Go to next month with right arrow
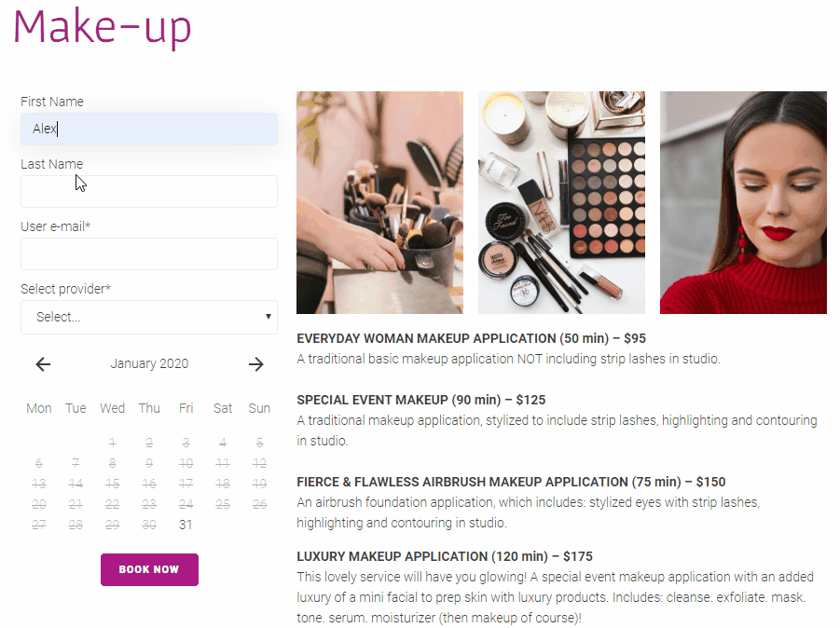This screenshot has height=628, width=840. click(256, 364)
